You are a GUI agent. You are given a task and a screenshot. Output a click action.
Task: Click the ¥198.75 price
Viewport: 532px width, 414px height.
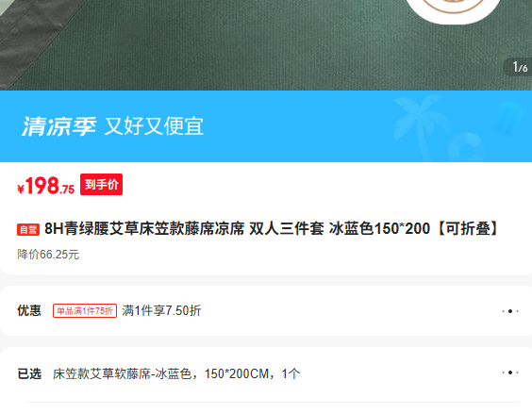tap(46, 186)
